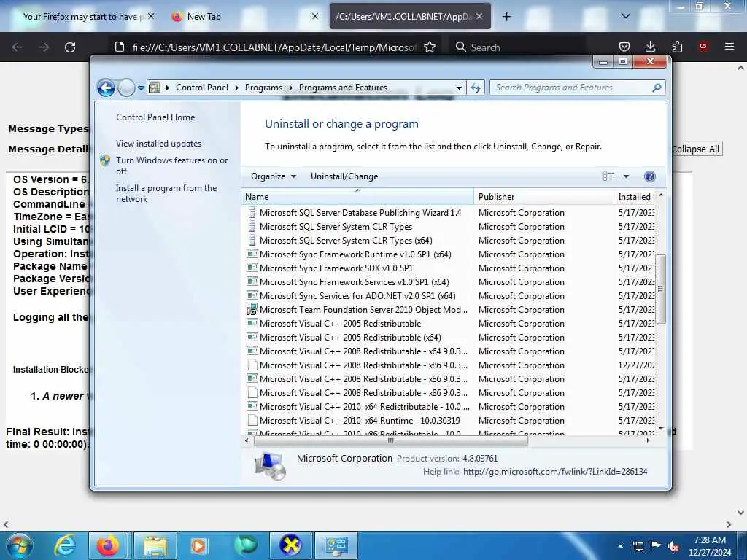Expand the arrow after Control Panel breadcrumb
Image resolution: width=747 pixels, height=560 pixels.
coord(237,87)
